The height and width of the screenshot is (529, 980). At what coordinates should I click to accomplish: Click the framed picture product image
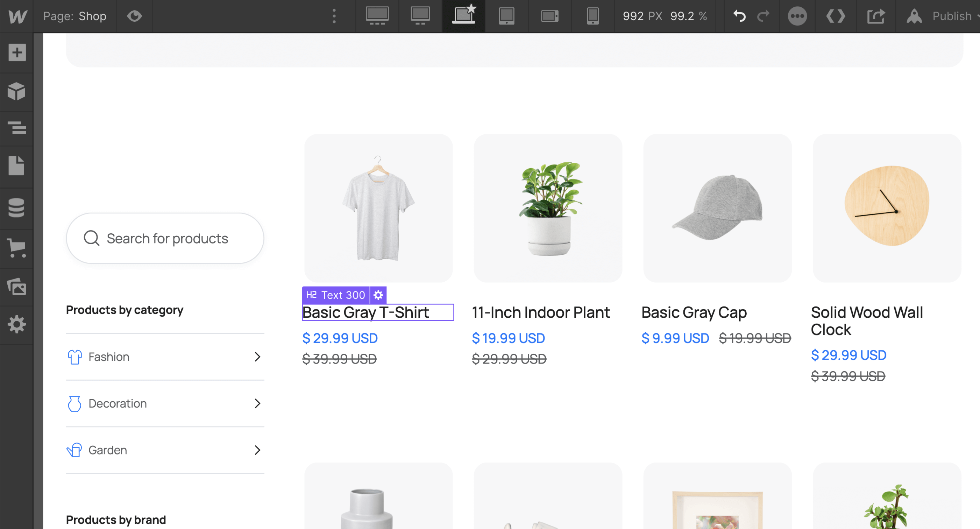[x=717, y=496]
